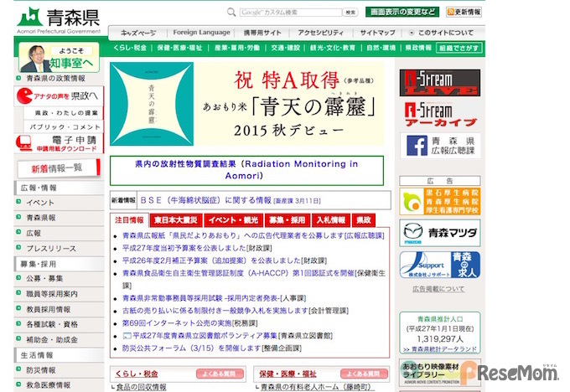Select 産業・雇用・労働 in green navigation

pyautogui.click(x=237, y=48)
